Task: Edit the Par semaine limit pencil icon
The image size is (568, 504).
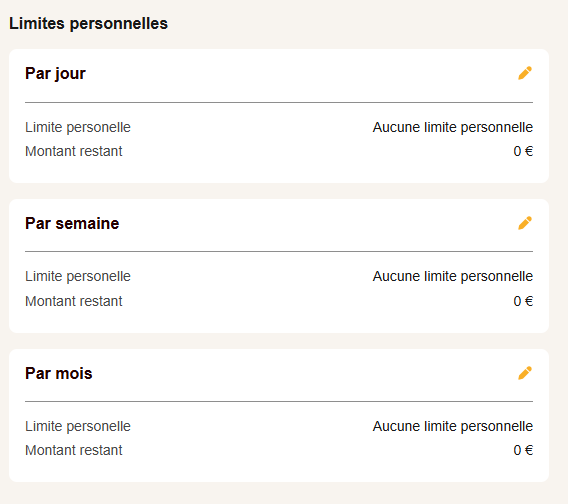Action: pos(525,223)
